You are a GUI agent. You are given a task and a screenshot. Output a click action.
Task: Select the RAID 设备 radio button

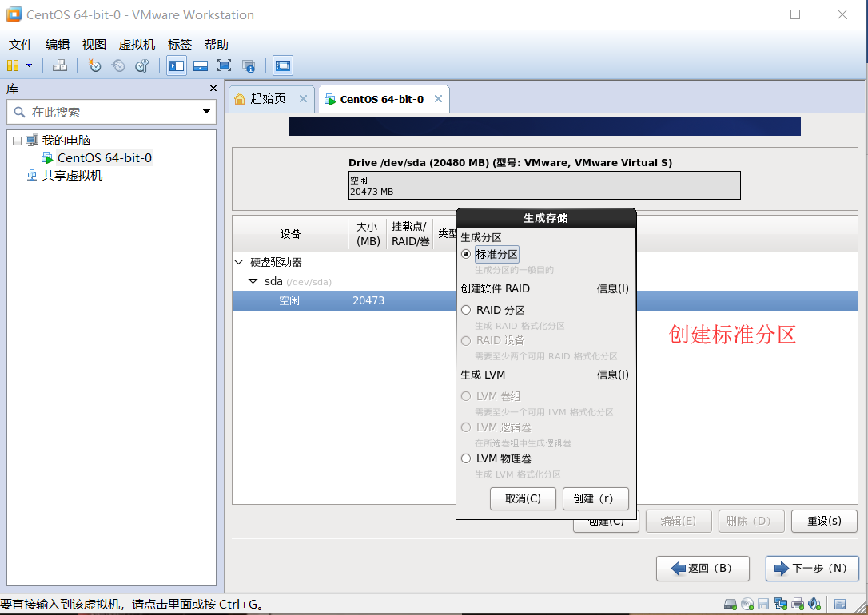[466, 341]
